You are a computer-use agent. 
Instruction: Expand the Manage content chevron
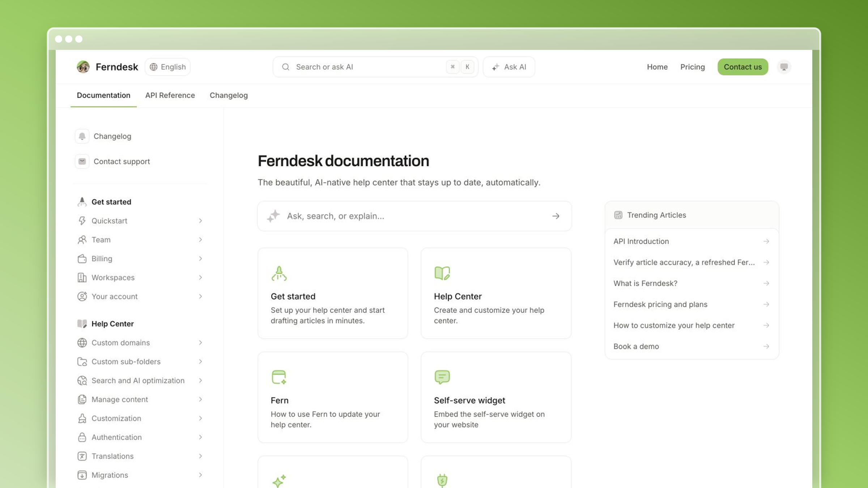pos(200,399)
